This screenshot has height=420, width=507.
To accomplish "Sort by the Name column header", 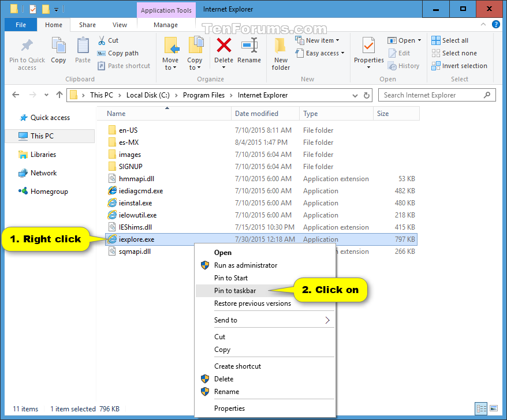I will tap(165, 114).
